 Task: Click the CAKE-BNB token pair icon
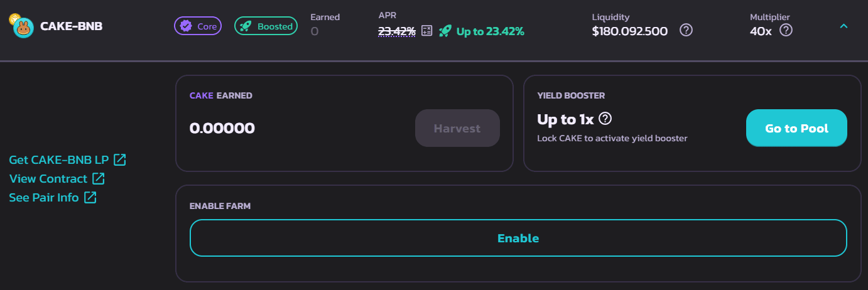(22, 26)
